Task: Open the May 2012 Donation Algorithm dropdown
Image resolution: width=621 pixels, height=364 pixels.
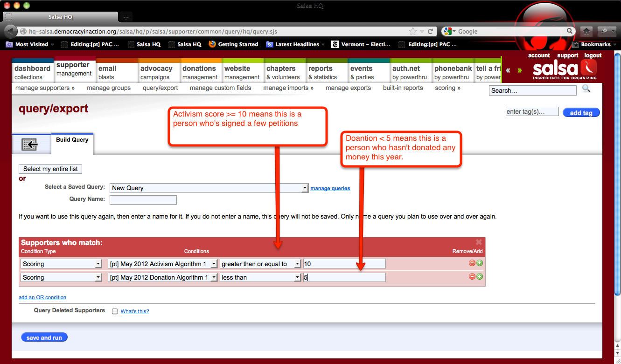Action: pyautogui.click(x=163, y=277)
